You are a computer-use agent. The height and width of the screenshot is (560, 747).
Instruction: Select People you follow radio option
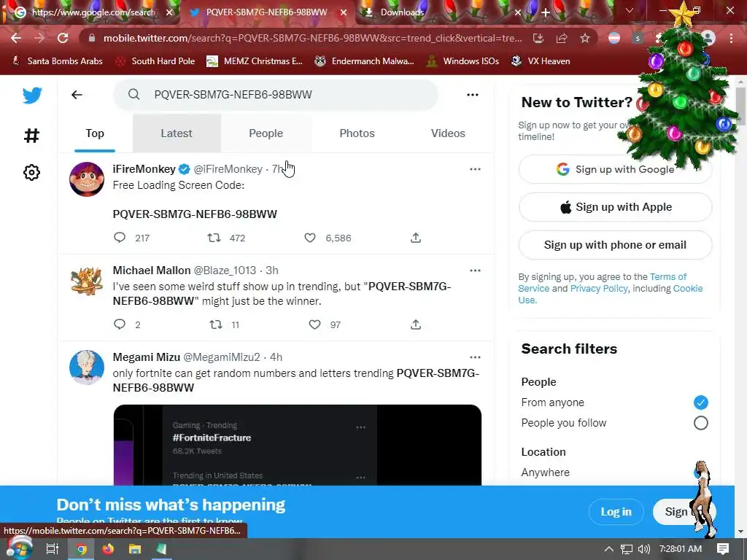tap(700, 423)
